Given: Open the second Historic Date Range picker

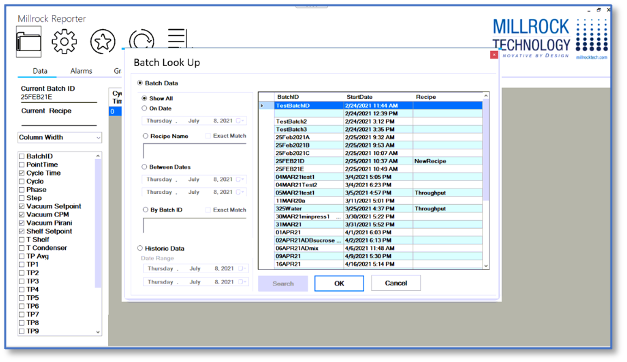Looking at the screenshot, I should click(242, 282).
